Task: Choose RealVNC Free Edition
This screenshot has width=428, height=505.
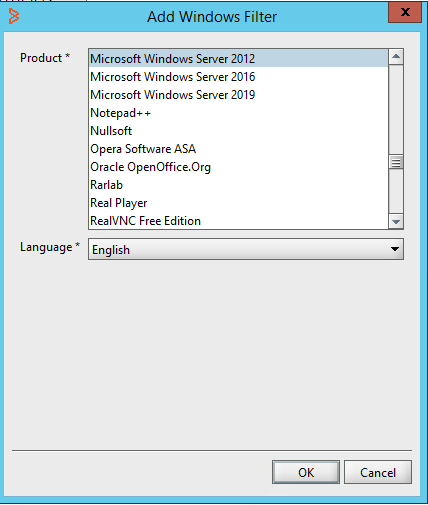Action: coord(239,221)
